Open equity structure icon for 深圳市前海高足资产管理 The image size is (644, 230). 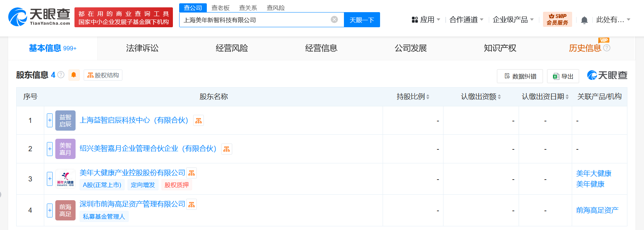coord(192,205)
